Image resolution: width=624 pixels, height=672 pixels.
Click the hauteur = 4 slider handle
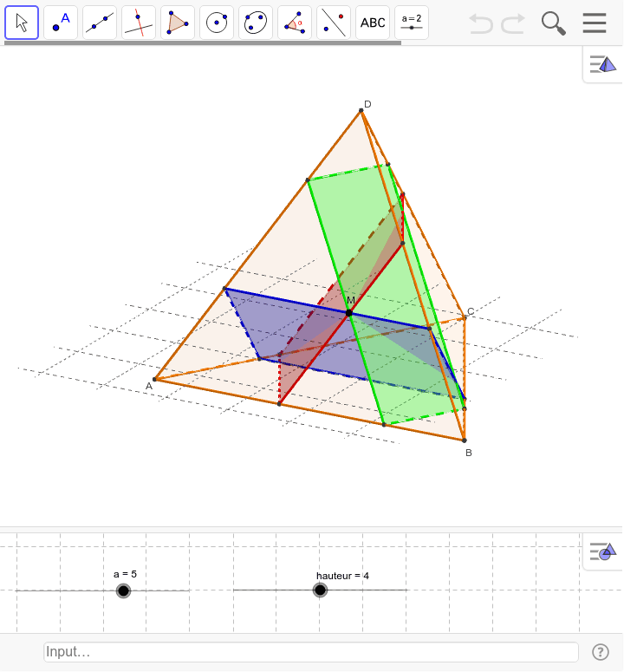(x=320, y=590)
